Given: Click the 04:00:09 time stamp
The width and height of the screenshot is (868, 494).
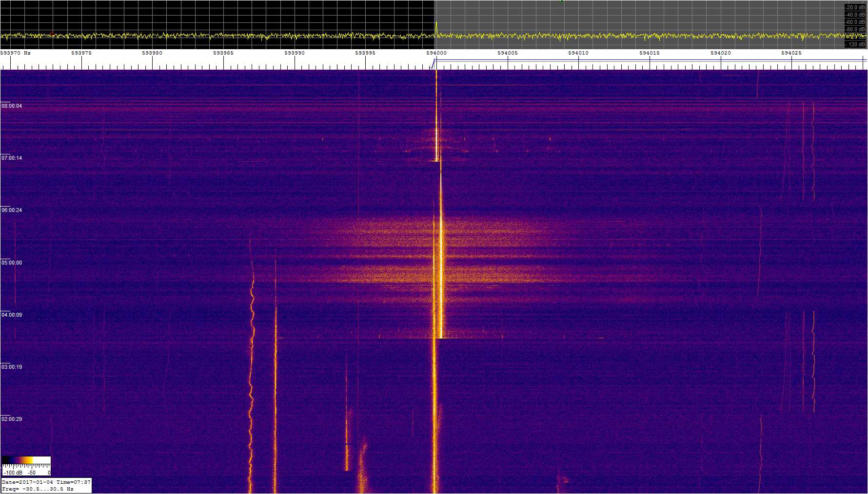Looking at the screenshot, I should [12, 315].
